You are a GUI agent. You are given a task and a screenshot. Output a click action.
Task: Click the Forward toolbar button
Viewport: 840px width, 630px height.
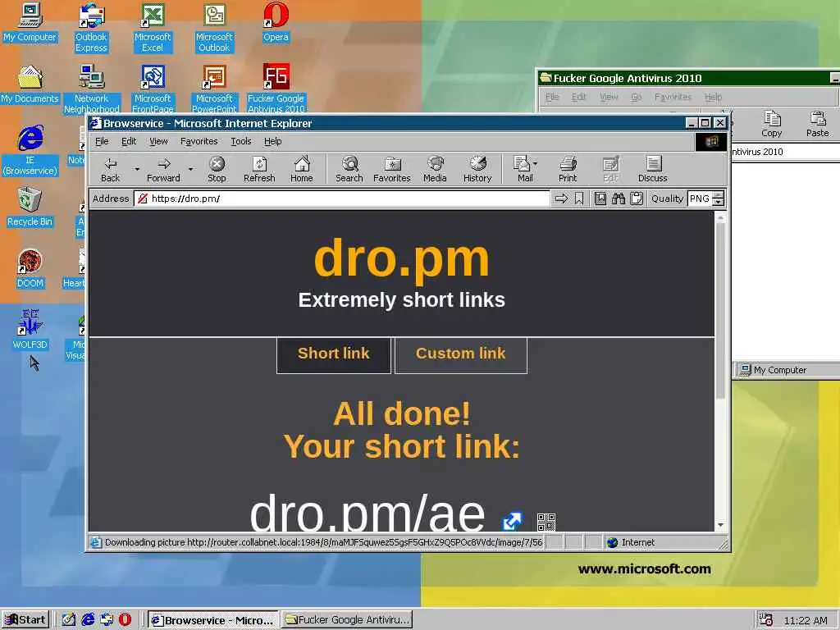pyautogui.click(x=163, y=169)
